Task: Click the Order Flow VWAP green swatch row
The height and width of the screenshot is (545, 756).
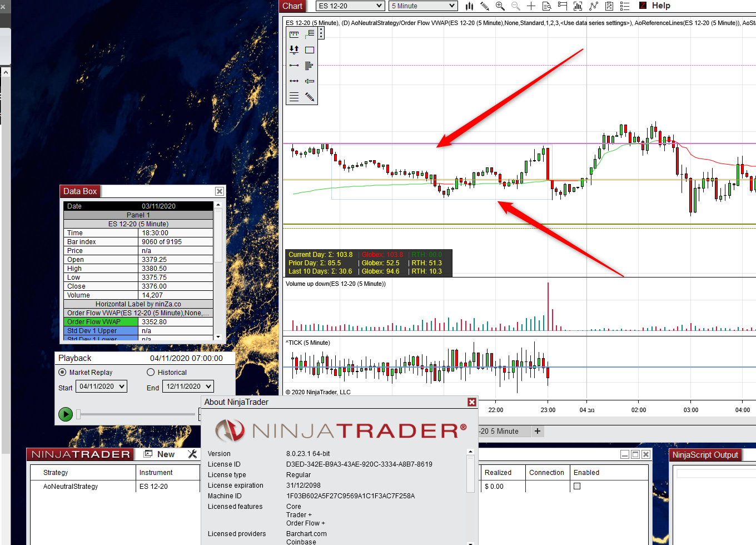Action: click(x=138, y=322)
